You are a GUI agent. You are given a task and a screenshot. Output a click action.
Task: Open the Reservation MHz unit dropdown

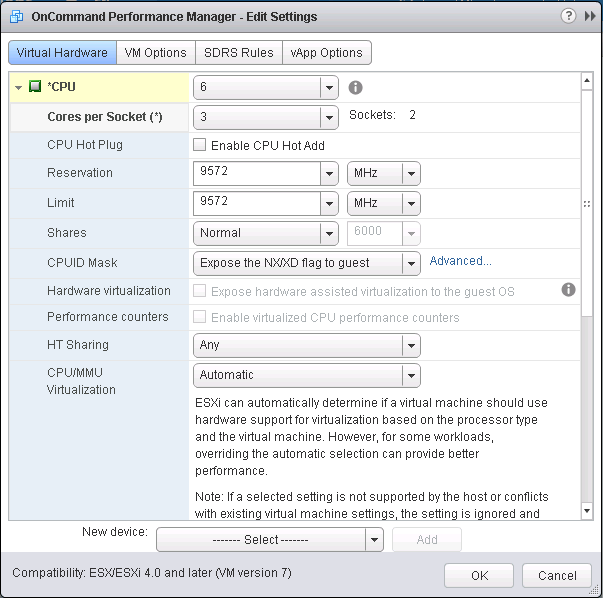[384, 173]
